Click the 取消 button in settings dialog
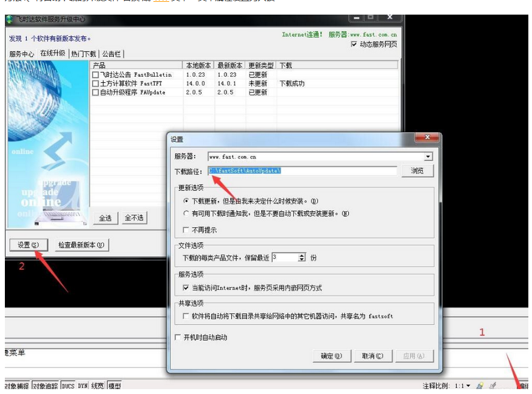Viewport: 532px width, 394px height. pos(373,356)
